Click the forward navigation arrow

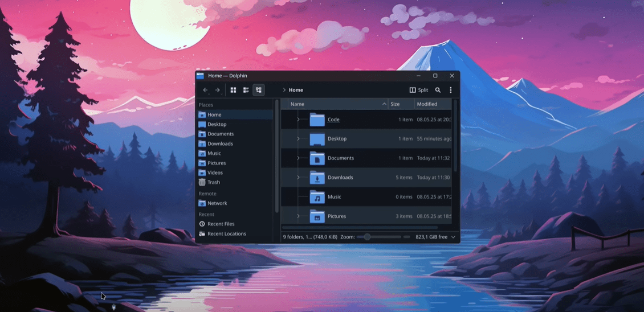218,90
